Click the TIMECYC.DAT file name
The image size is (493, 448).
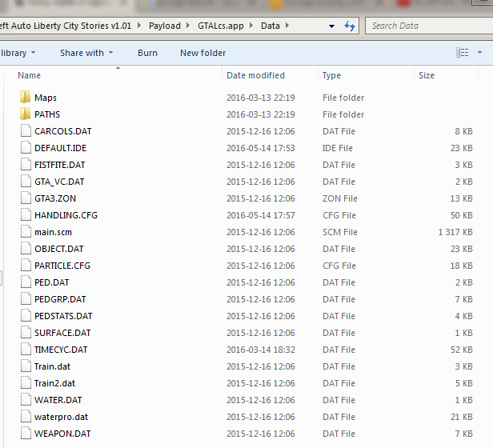(61, 350)
